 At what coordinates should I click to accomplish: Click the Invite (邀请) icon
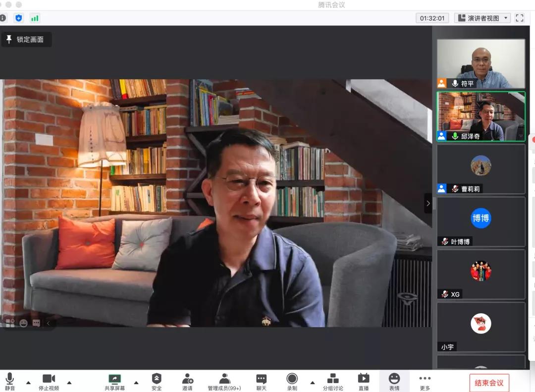[x=187, y=379]
